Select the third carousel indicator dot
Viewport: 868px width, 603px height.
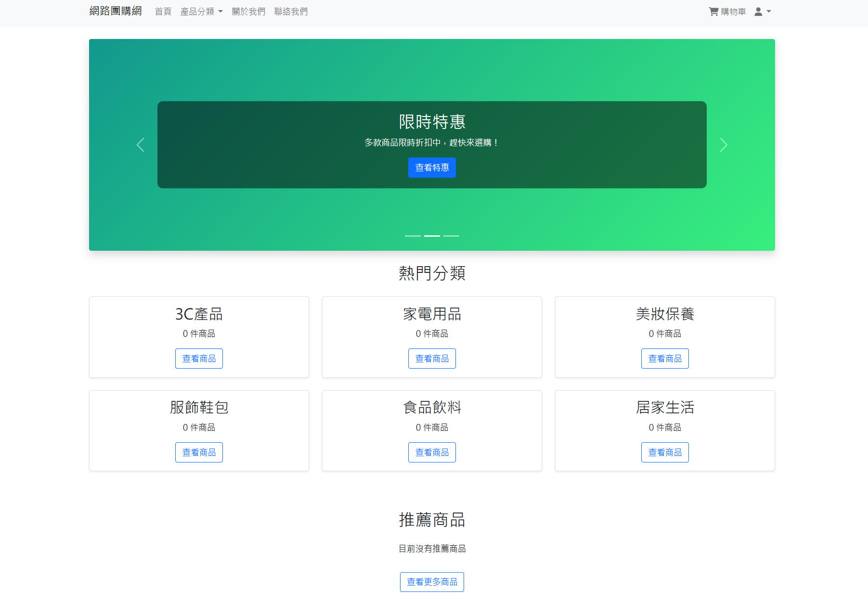[x=451, y=236]
